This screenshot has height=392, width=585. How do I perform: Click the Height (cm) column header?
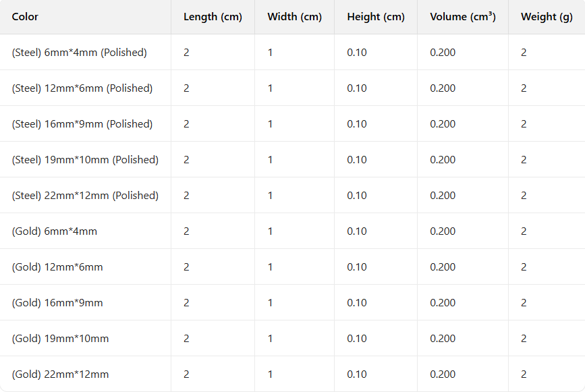376,17
